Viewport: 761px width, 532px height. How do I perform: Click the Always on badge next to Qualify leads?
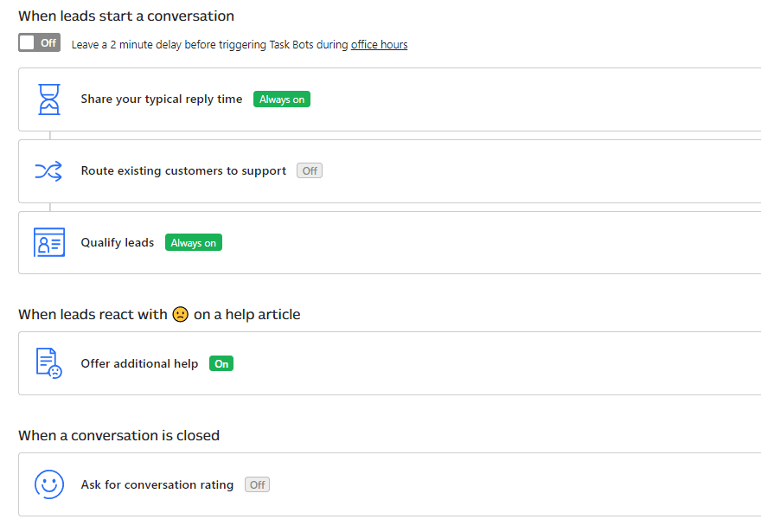click(193, 242)
